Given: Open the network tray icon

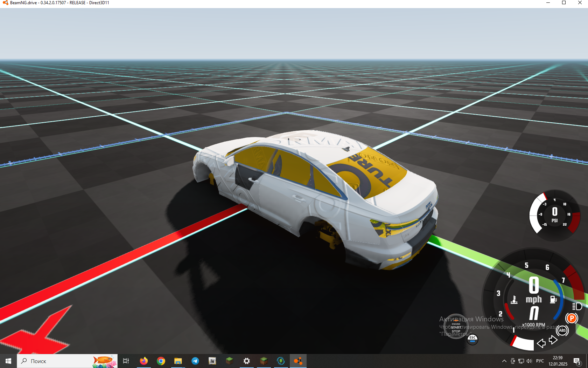Looking at the screenshot, I should coord(521,361).
